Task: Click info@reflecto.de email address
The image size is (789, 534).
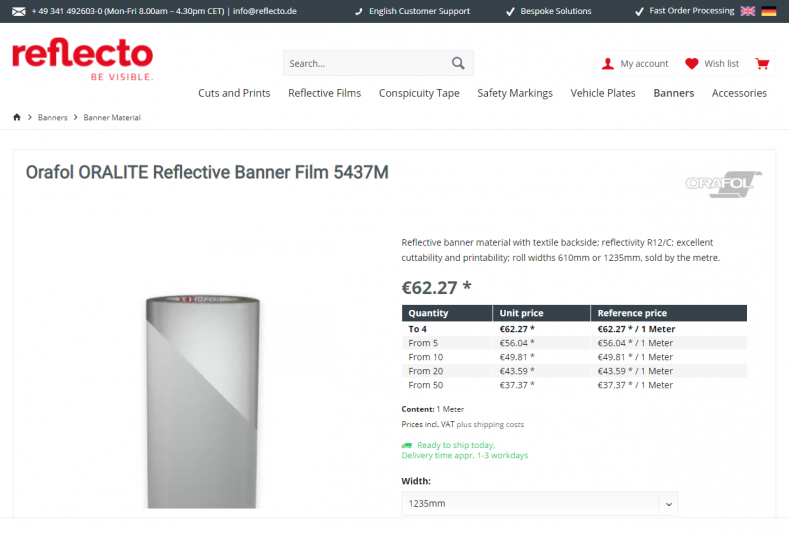Action: point(265,11)
